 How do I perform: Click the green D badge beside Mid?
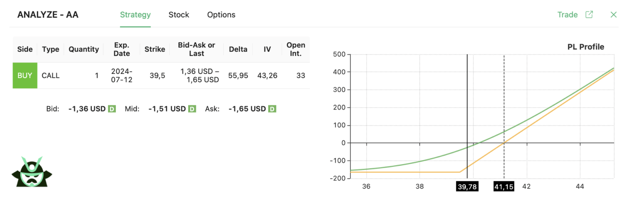[x=192, y=109]
